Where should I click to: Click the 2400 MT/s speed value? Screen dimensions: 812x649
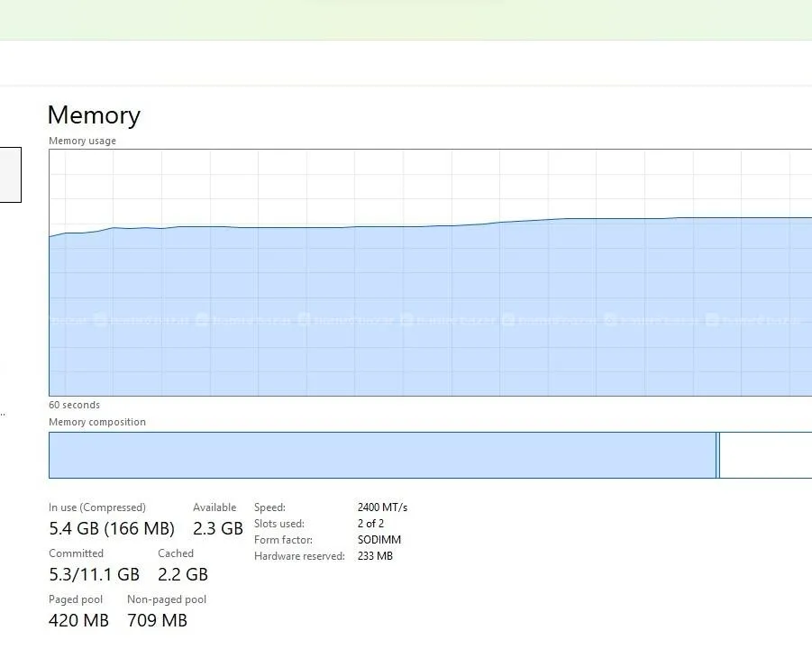click(382, 507)
